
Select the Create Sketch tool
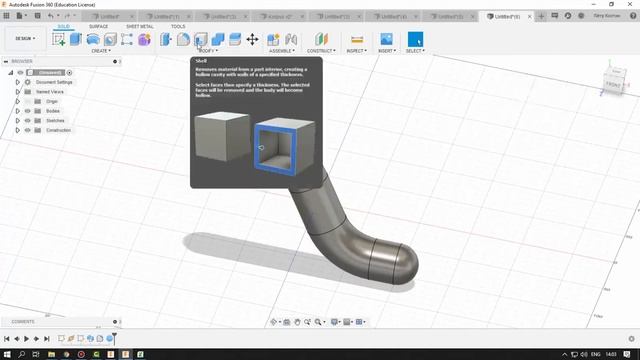59,39
